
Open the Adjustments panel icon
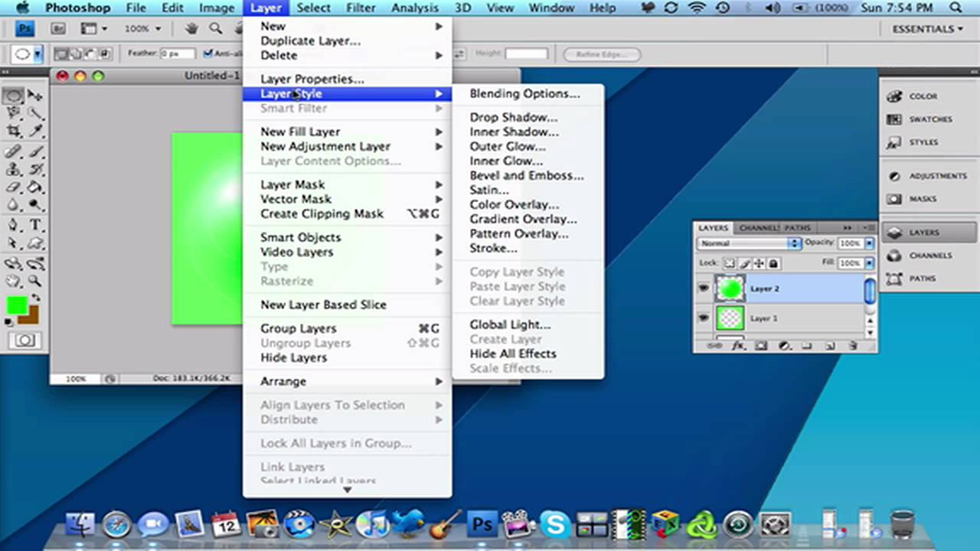coord(893,176)
